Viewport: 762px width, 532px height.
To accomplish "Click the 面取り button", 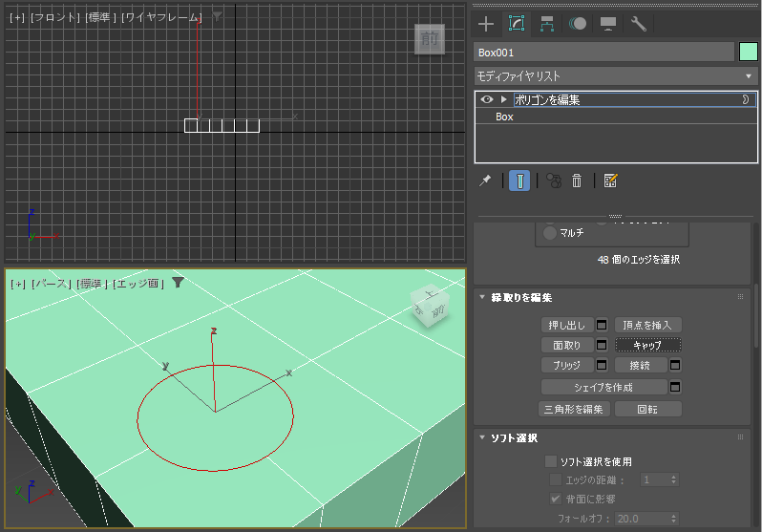I will tap(567, 345).
